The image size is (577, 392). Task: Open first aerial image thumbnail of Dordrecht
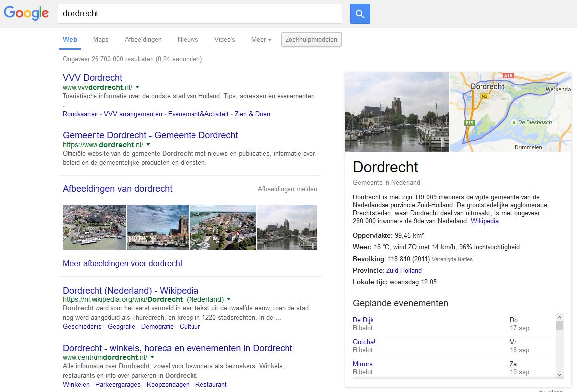pos(95,227)
